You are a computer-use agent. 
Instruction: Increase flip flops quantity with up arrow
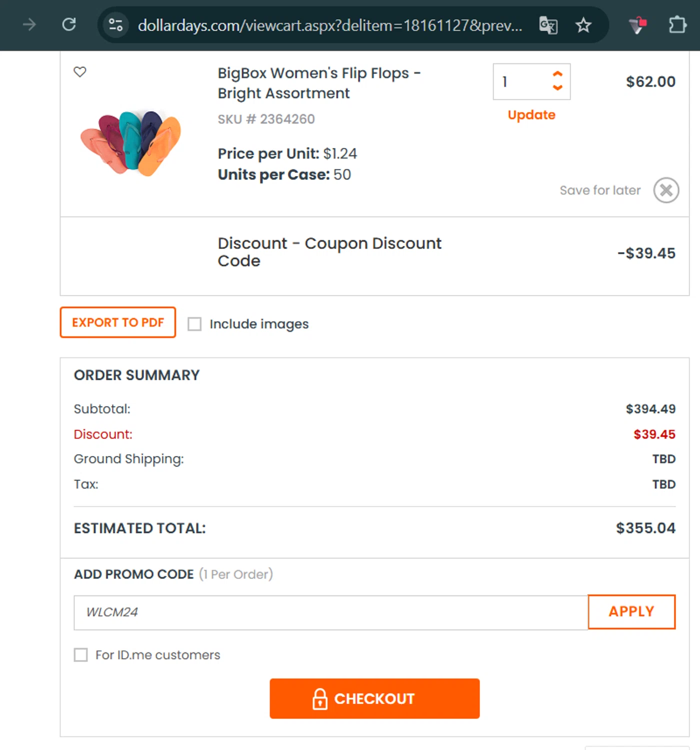(557, 74)
